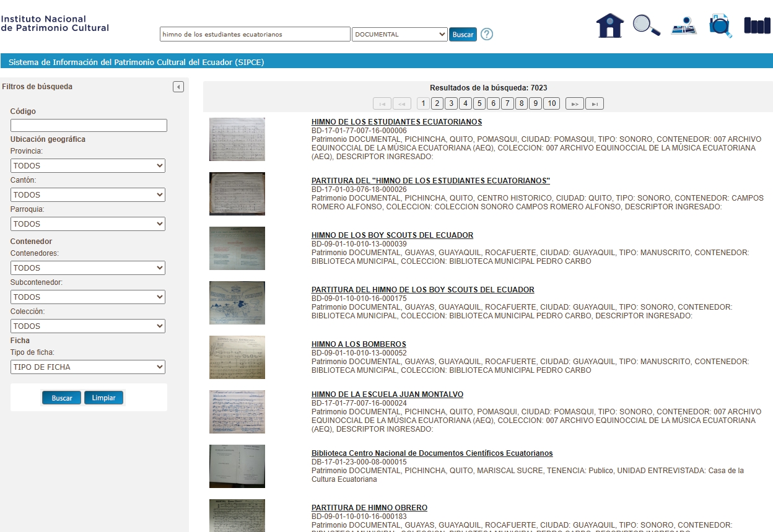Viewport: 773px width, 532px height.
Task: Go to the home page icon
Action: [609, 26]
